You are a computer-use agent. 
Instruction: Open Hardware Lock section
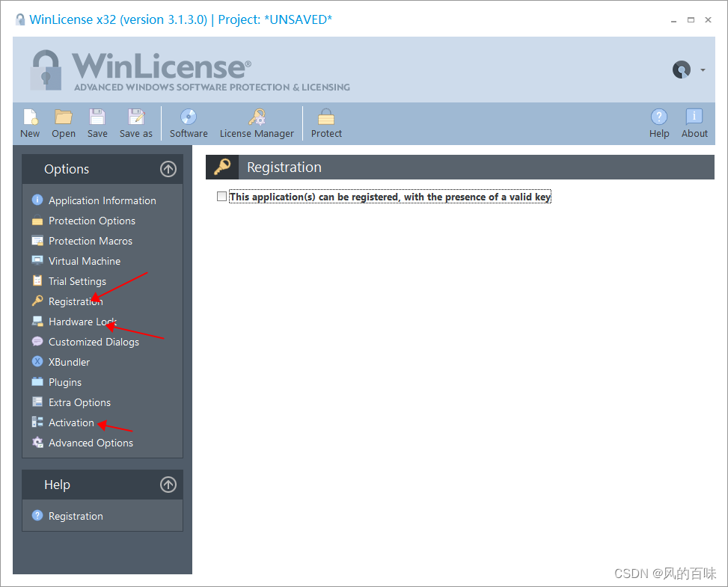(82, 322)
